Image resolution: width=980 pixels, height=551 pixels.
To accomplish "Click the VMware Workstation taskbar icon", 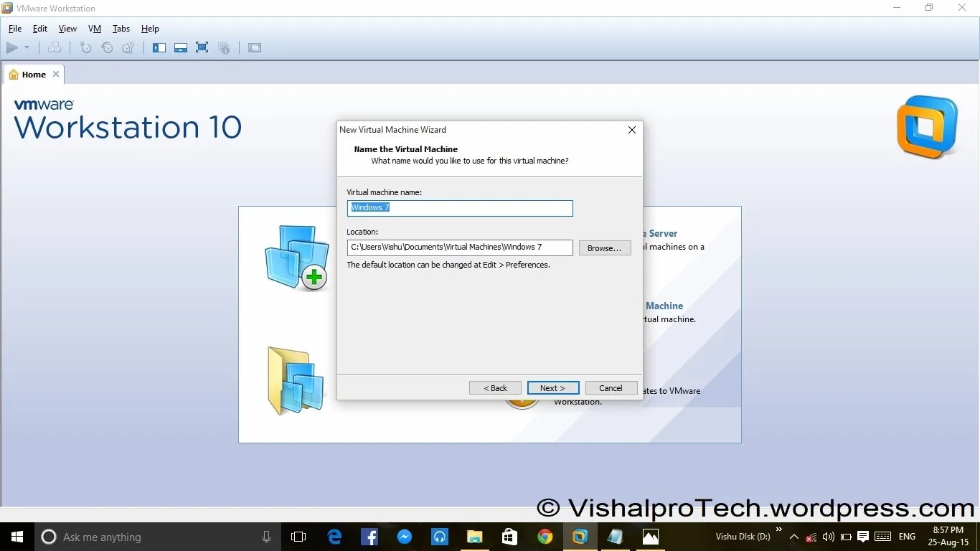I will click(x=580, y=537).
